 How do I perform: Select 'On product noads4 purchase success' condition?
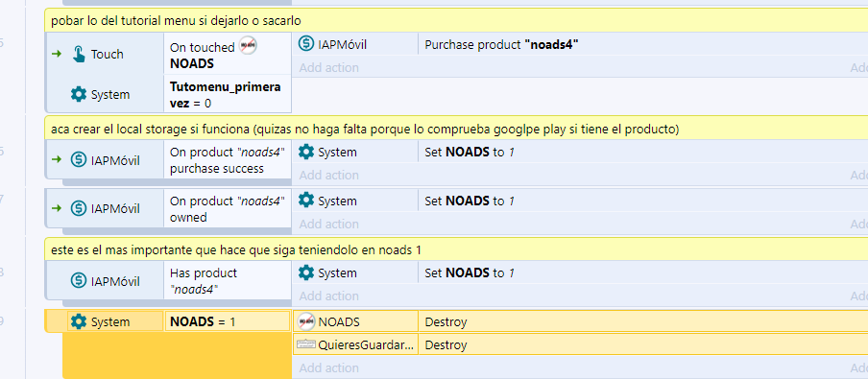[228, 160]
